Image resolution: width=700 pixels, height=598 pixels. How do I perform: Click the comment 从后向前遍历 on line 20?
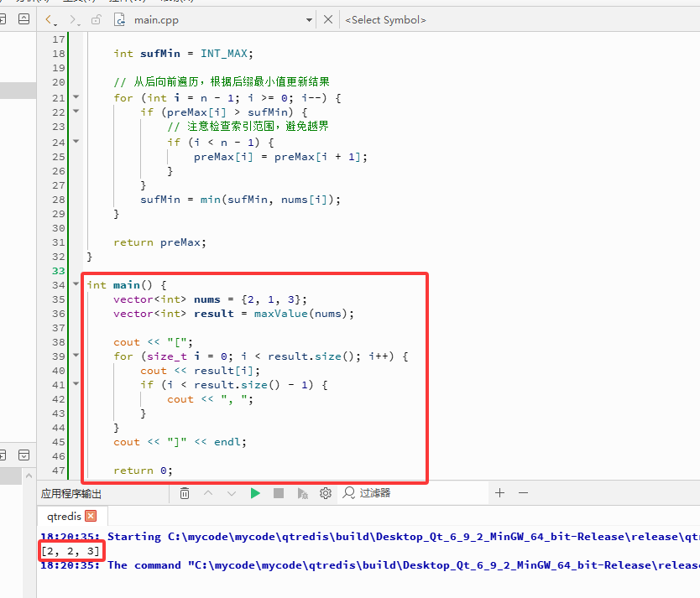tap(166, 81)
